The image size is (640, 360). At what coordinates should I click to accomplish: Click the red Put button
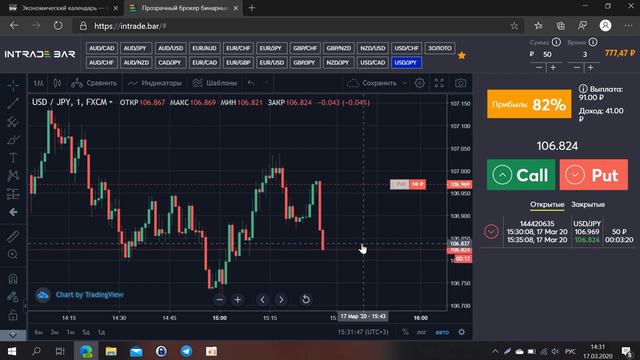[x=593, y=175]
